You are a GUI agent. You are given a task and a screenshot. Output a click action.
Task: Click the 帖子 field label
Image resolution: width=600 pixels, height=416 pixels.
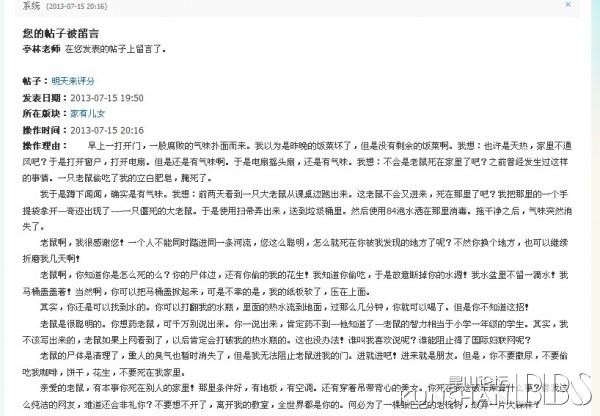(34, 81)
